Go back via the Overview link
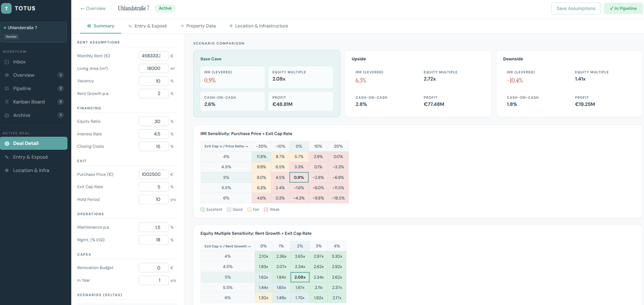 pos(93,8)
